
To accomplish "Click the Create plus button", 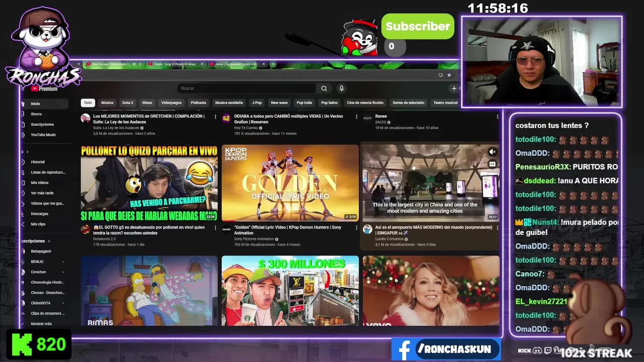I will 454,88.
